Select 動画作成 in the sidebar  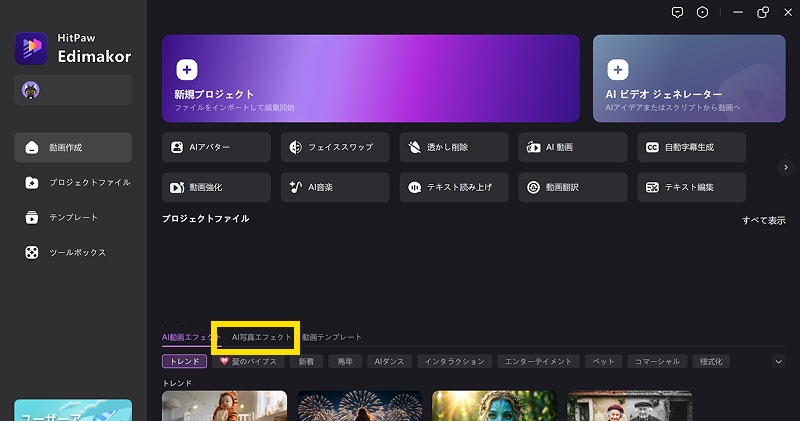tap(73, 147)
